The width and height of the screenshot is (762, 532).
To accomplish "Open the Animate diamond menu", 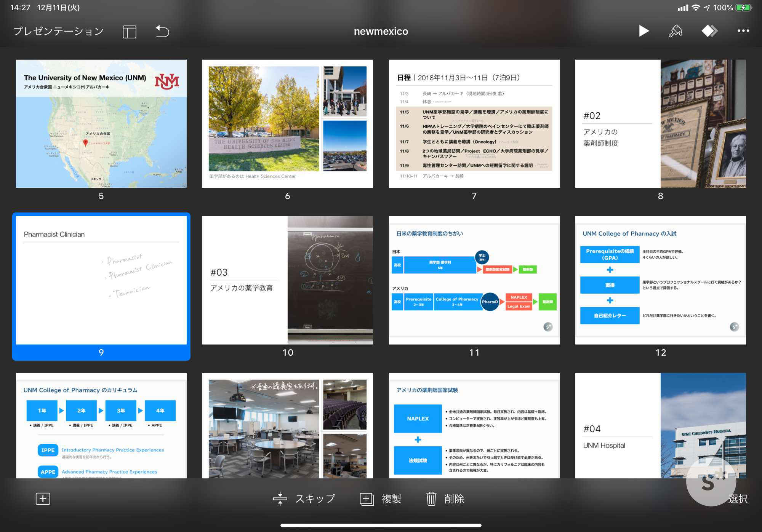I will click(709, 31).
